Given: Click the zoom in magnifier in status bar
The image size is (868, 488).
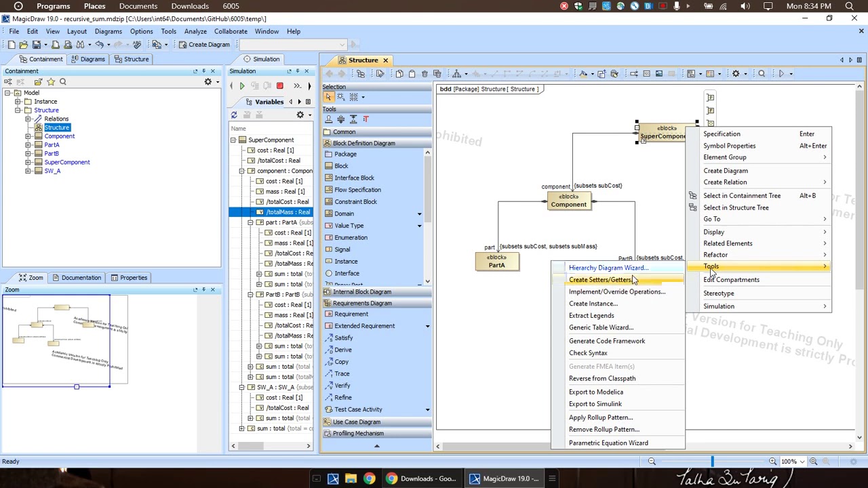Looking at the screenshot, I should (772, 462).
